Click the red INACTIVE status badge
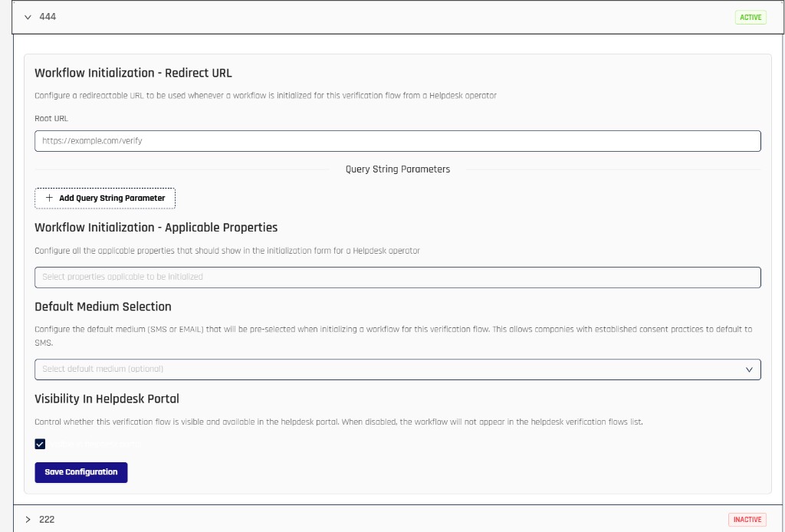Viewport: 785px width, 532px height. click(x=747, y=520)
